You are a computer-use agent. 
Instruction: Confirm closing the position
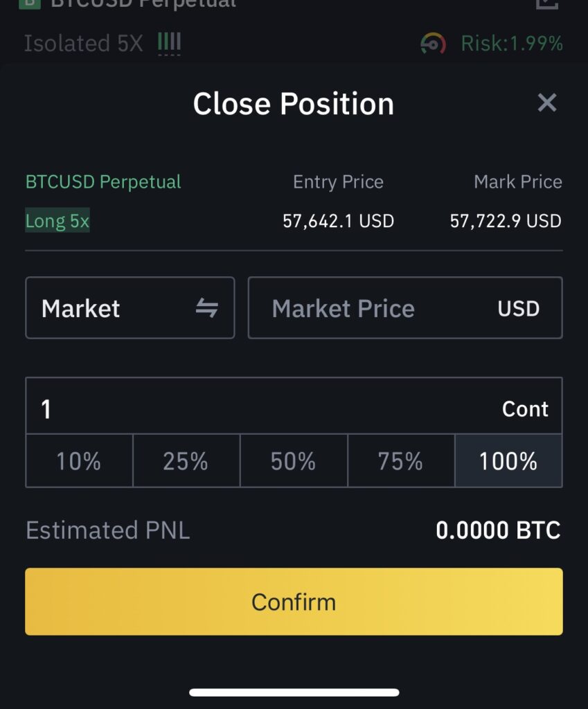click(x=294, y=602)
